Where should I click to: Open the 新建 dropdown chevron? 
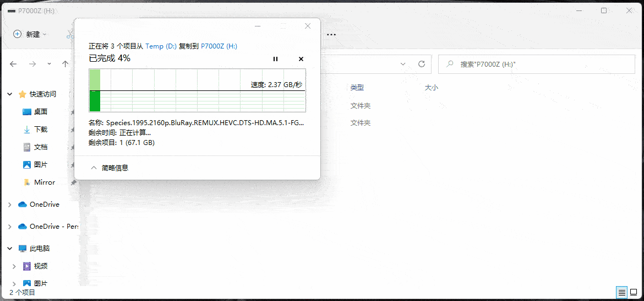click(45, 35)
